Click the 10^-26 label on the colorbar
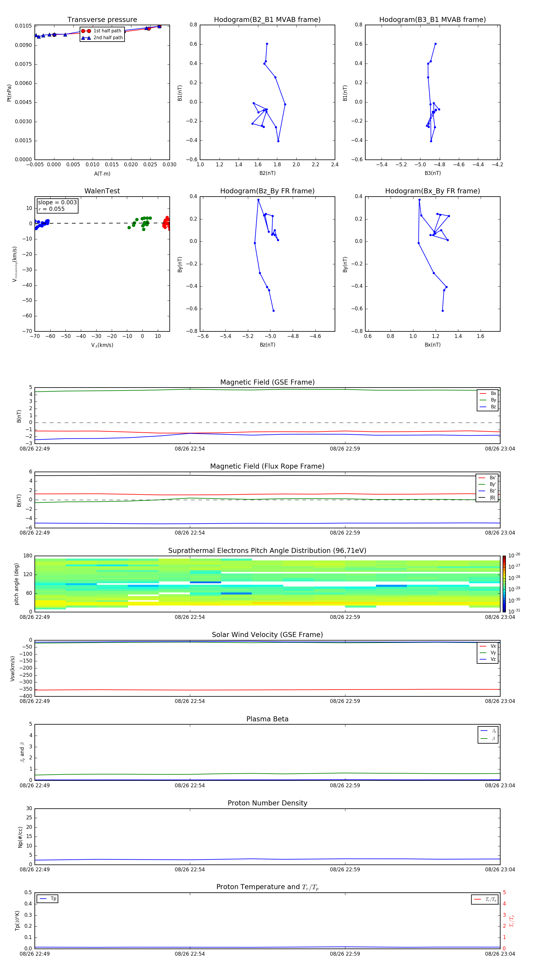535x980 pixels. coord(514,555)
